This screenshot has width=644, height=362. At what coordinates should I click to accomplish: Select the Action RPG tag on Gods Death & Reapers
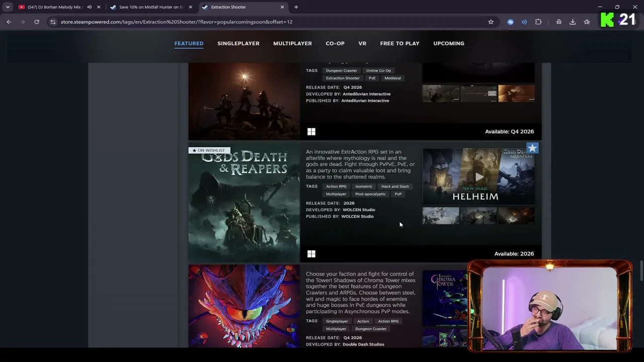coord(336,187)
